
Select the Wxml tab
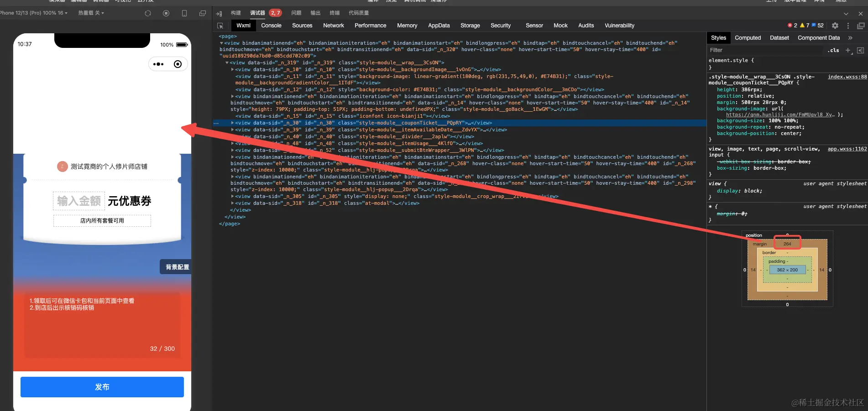tap(243, 26)
